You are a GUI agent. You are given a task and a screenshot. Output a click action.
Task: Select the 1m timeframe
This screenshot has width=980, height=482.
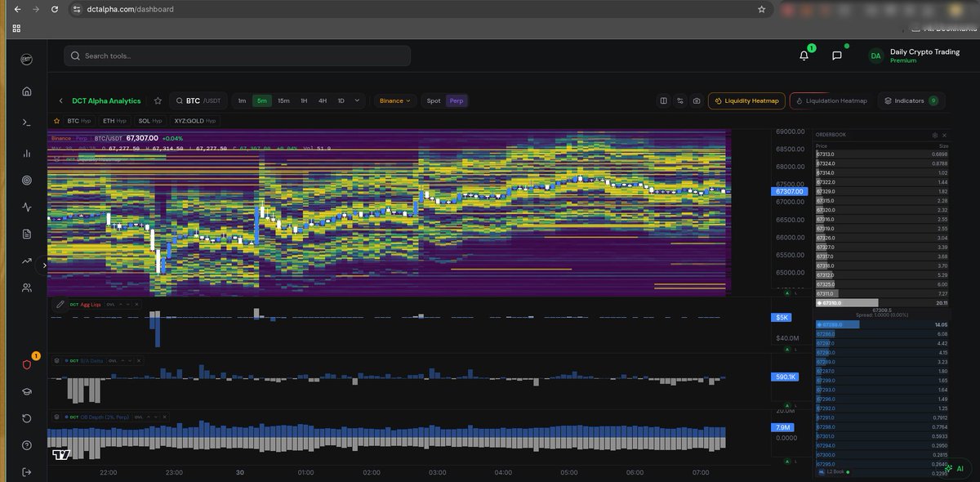pyautogui.click(x=242, y=100)
